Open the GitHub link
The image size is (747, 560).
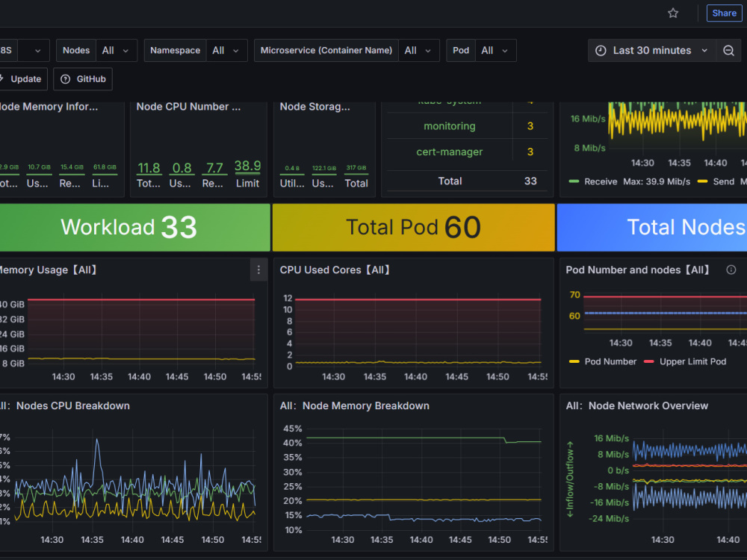pos(83,79)
